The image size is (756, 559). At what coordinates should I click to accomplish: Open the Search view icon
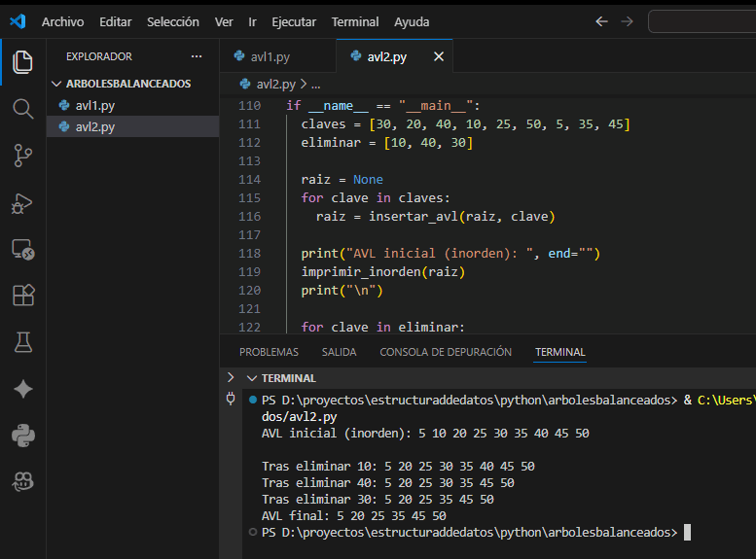click(x=22, y=108)
